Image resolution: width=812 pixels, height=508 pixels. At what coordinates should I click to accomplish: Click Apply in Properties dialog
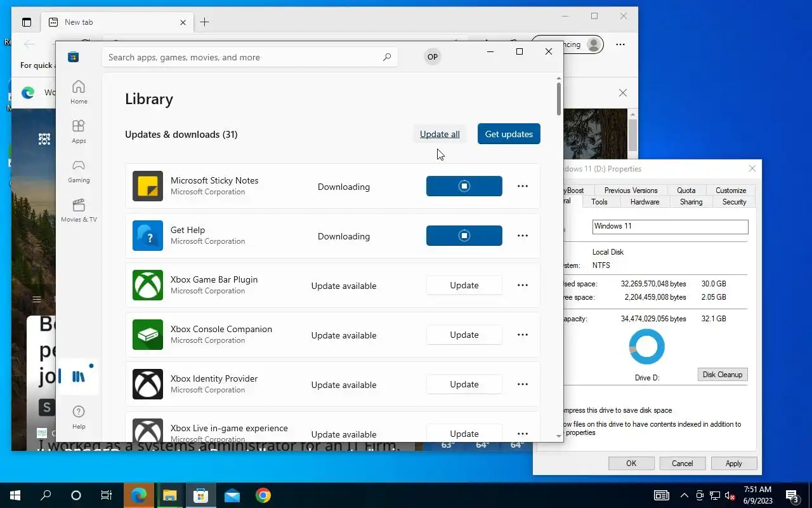tap(733, 464)
